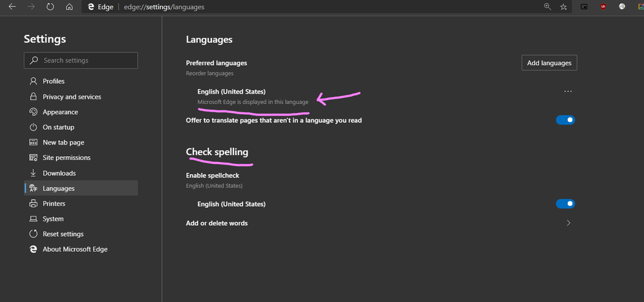Open System settings section
Viewport: 644px width, 302px height.
click(x=81, y=219)
